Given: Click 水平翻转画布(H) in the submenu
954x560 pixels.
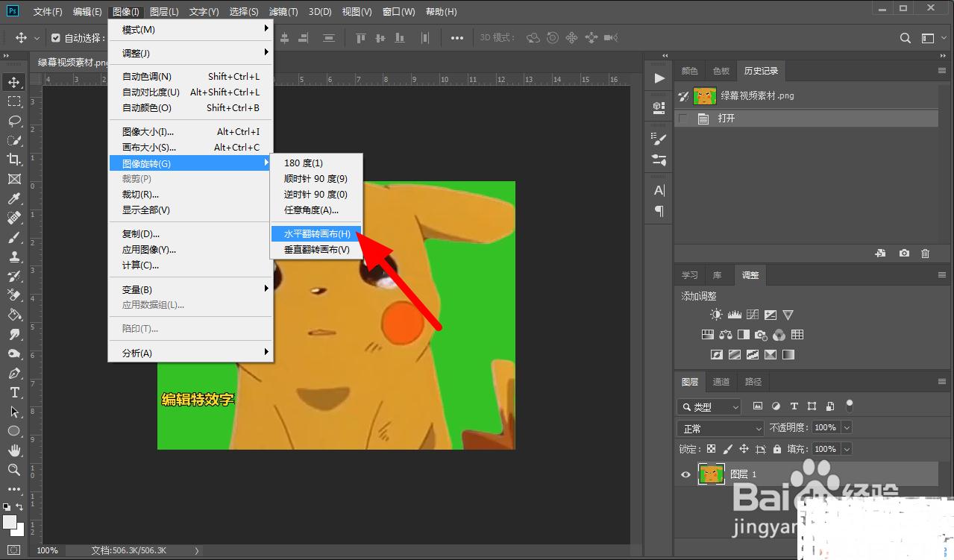Looking at the screenshot, I should 316,234.
